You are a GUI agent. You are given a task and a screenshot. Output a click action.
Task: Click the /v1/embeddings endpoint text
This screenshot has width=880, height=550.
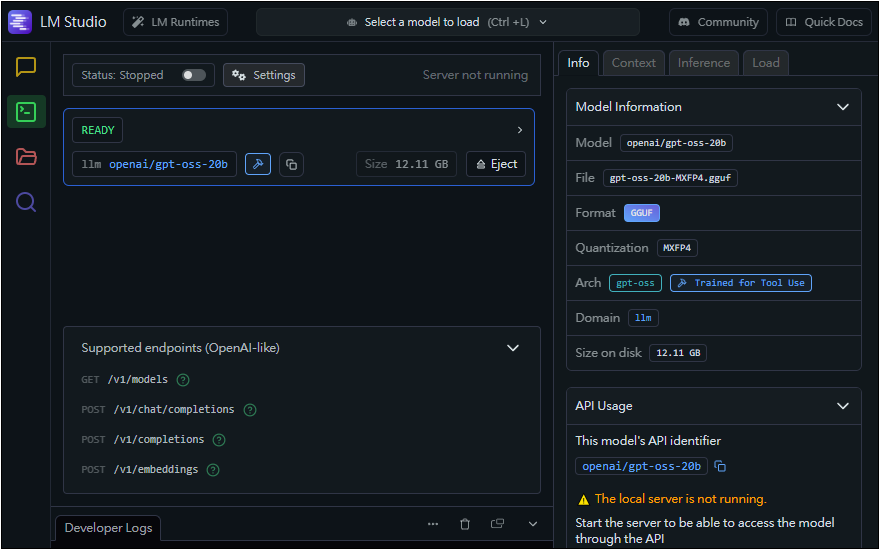(156, 469)
